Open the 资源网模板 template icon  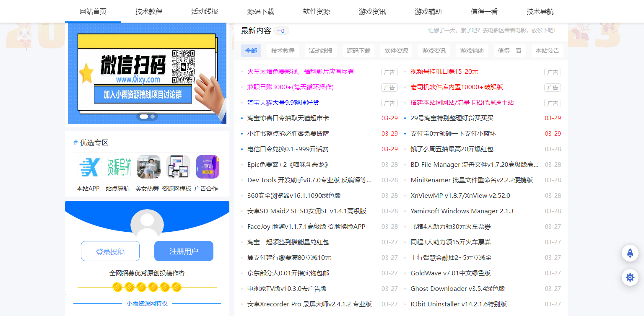click(x=177, y=167)
